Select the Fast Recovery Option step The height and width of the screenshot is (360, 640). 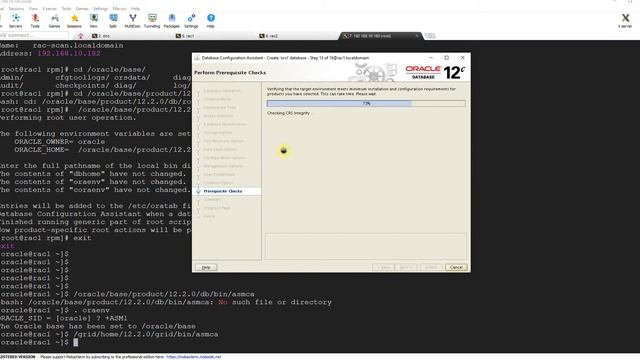click(223, 141)
